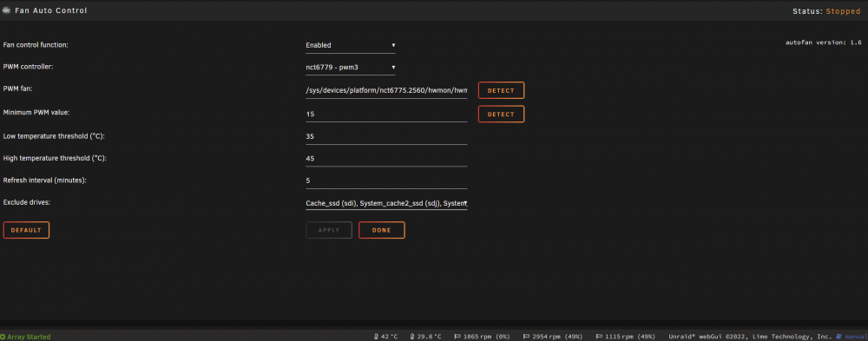Click the Refresh interval (minutes) label
The width and height of the screenshot is (868, 341).
45,180
